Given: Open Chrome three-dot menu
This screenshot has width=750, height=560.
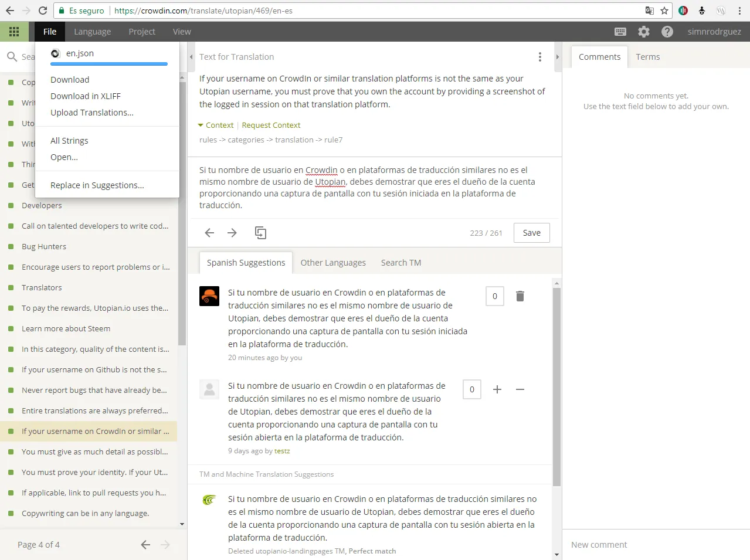Looking at the screenshot, I should 739,11.
